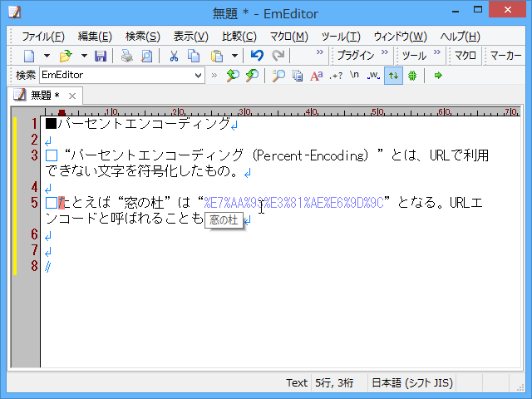Viewport: 532px width, 399px height.
Task: Open the マクロ toolbar
Action: pos(465,56)
